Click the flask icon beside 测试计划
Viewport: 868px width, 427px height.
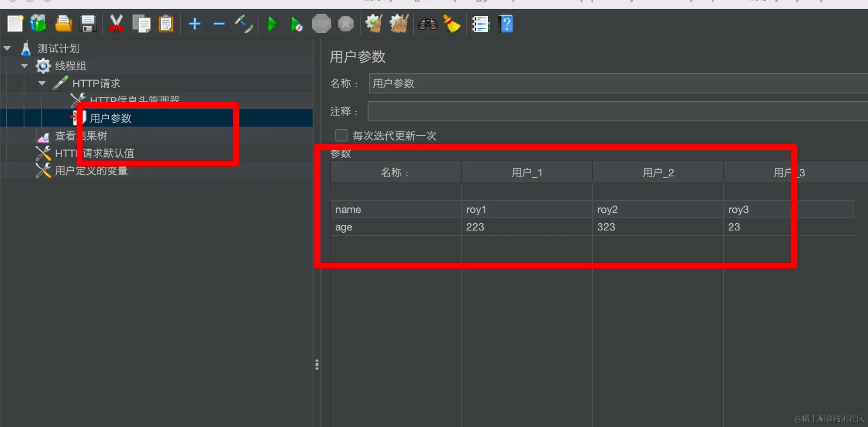(x=26, y=48)
